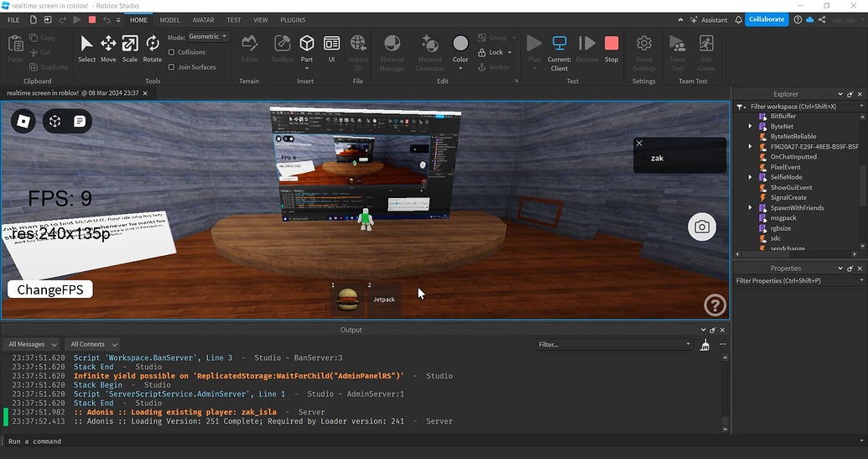Image resolution: width=868 pixels, height=459 pixels.
Task: Open the in-game Roblox menu icon
Action: point(24,122)
